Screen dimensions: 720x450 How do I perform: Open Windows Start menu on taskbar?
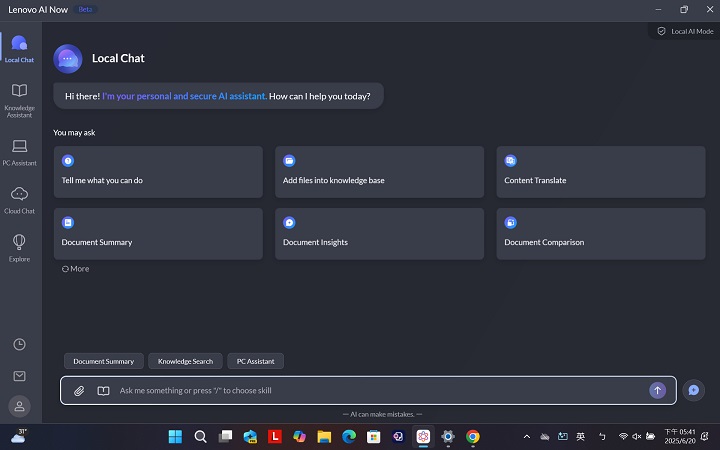pos(175,436)
